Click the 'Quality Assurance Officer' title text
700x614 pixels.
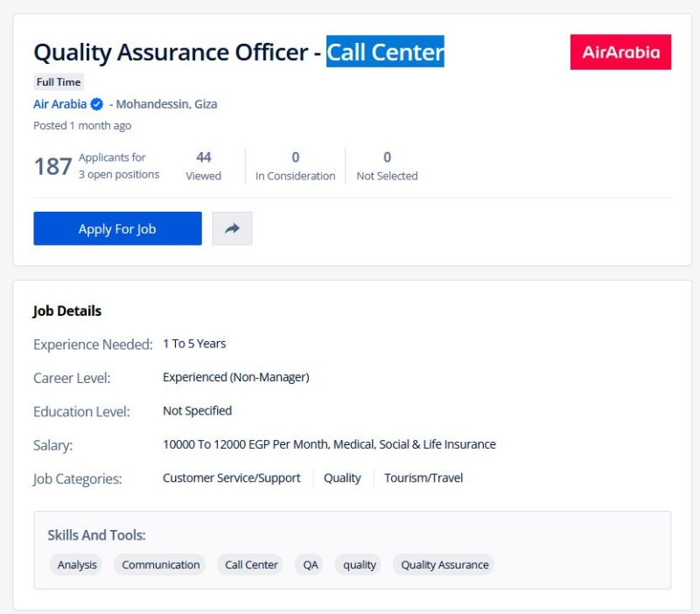click(x=171, y=52)
